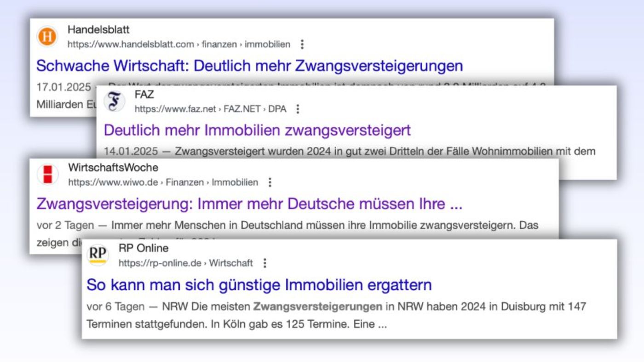Click the 'FAZ' source name
644x362 pixels.
(x=144, y=95)
